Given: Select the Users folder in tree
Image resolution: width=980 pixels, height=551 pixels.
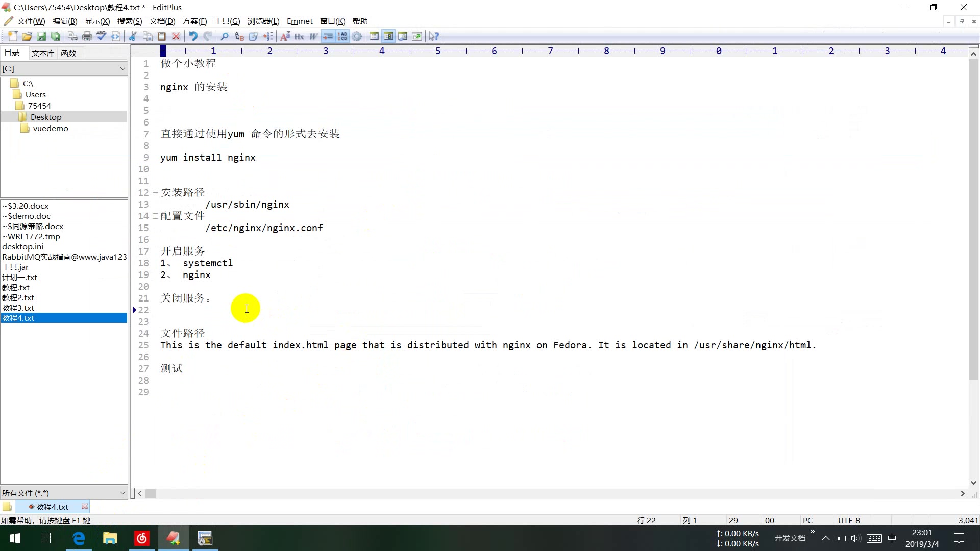Looking at the screenshot, I should [35, 94].
